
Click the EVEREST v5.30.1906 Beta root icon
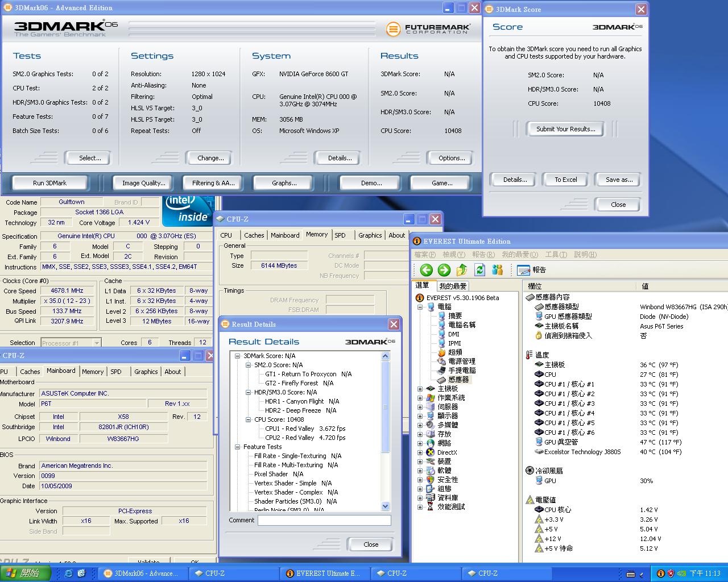(x=420, y=298)
